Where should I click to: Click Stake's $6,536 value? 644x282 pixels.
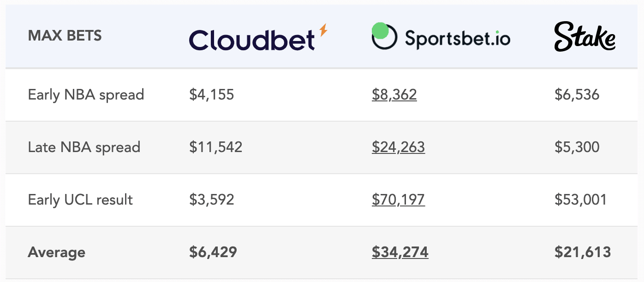[577, 95]
